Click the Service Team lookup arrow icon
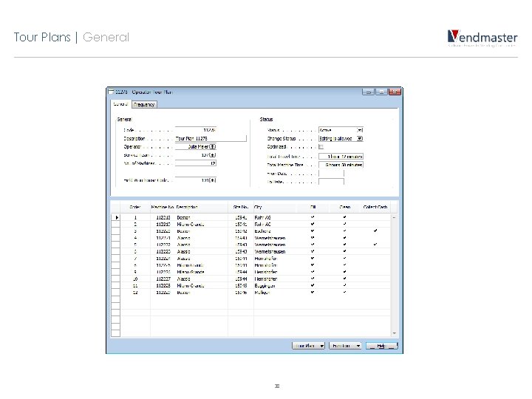 (212, 155)
